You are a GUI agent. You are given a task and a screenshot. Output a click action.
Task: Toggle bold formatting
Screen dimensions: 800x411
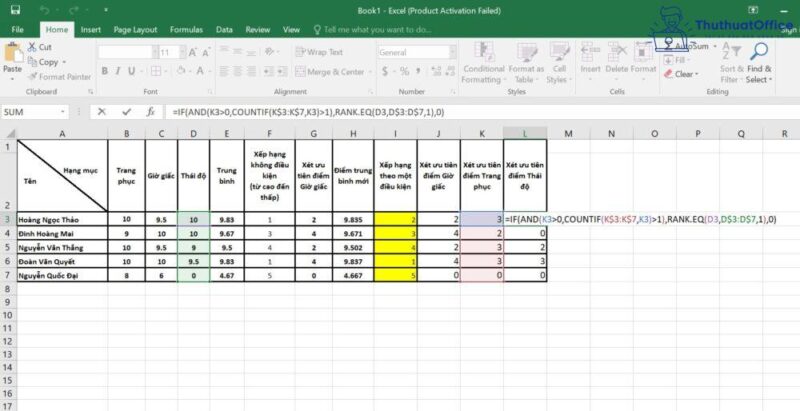(105, 71)
